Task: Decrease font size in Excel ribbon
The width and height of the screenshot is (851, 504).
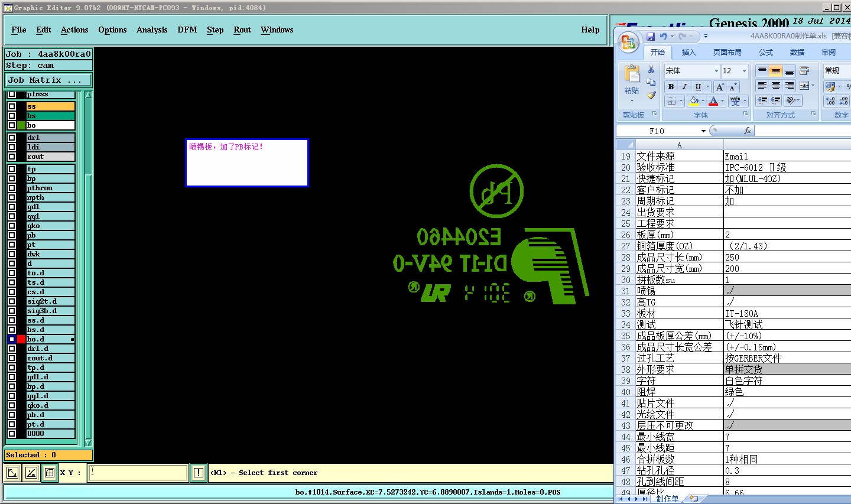Action: point(733,87)
